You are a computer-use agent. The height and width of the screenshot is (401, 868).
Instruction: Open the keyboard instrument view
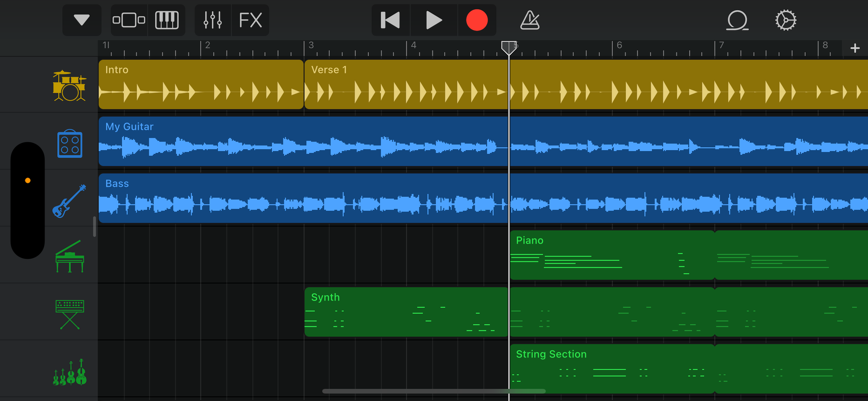tap(167, 20)
